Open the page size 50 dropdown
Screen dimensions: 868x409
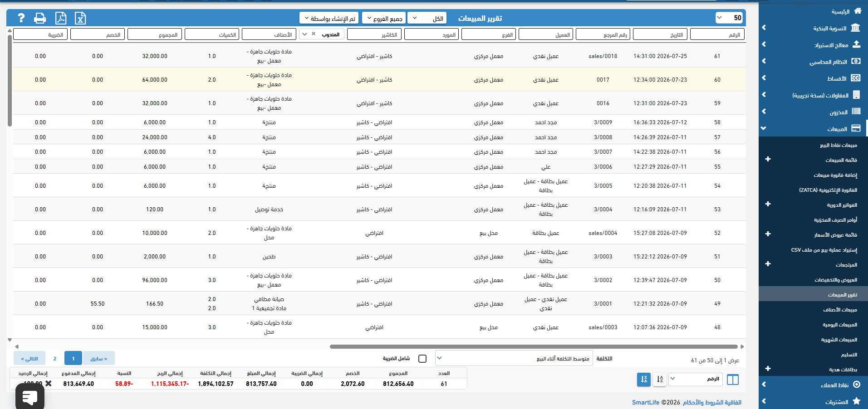coord(729,18)
